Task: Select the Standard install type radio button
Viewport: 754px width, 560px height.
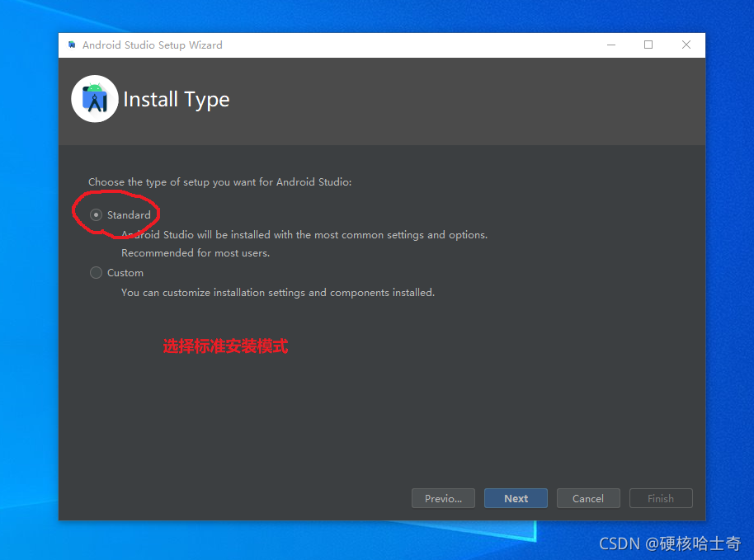Action: click(x=97, y=215)
